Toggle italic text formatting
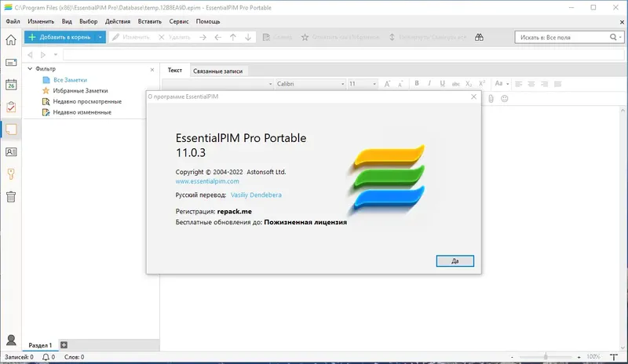This screenshot has width=628, height=364. click(429, 83)
